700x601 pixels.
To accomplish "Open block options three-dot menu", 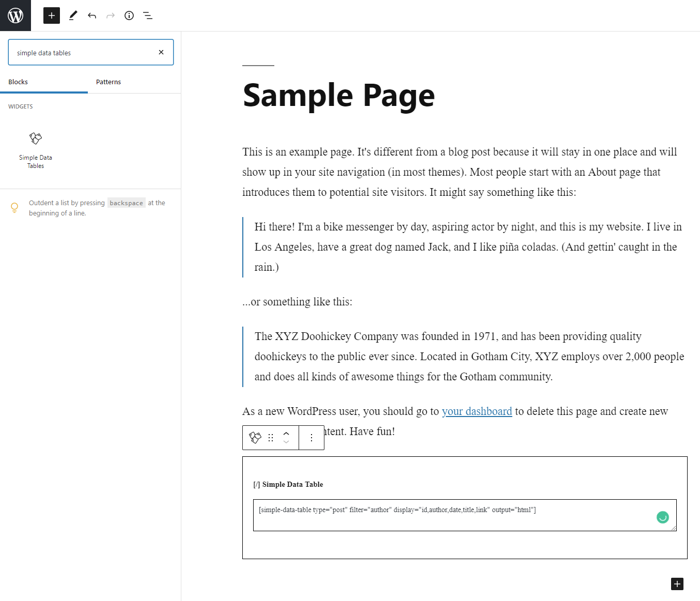I will (x=312, y=438).
